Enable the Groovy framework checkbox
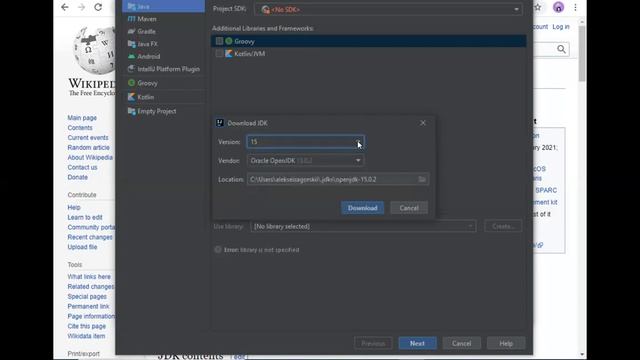640x360 pixels. pyautogui.click(x=219, y=41)
